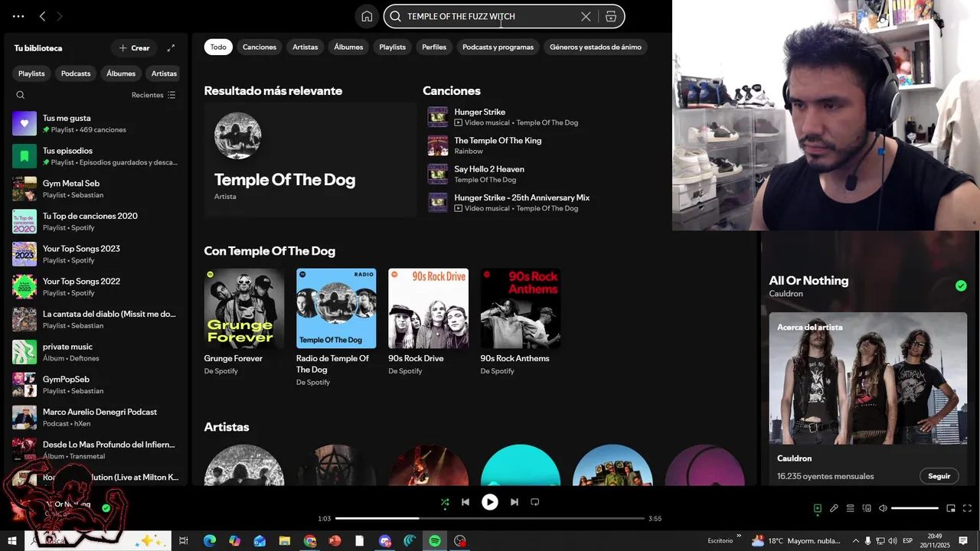Open 90s Rock Anthems playlist cover
Viewport: 980px width, 551px height.
(x=521, y=308)
